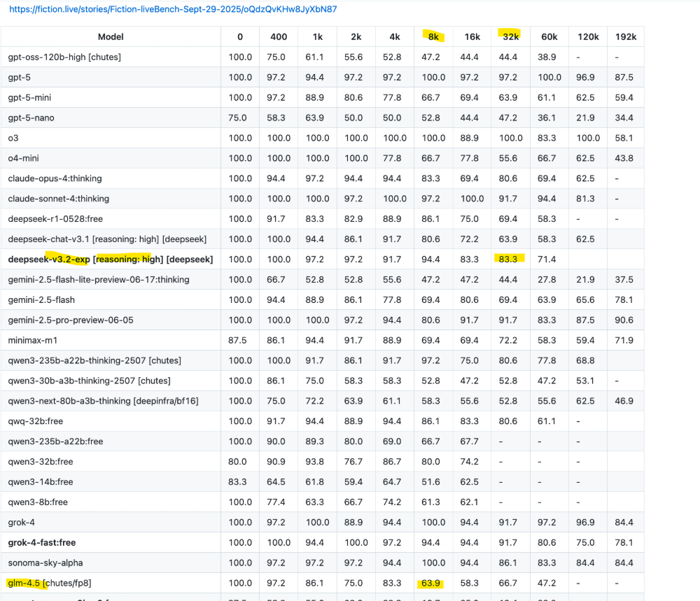
Task: Click 80.0 in qwen3-32b:free 0 column
Action: tap(237, 462)
